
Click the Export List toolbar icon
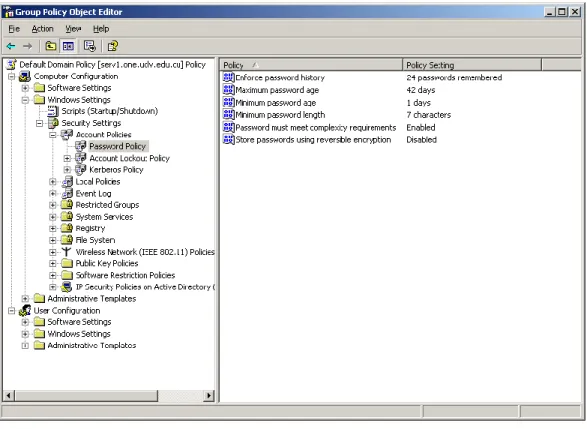click(x=90, y=46)
